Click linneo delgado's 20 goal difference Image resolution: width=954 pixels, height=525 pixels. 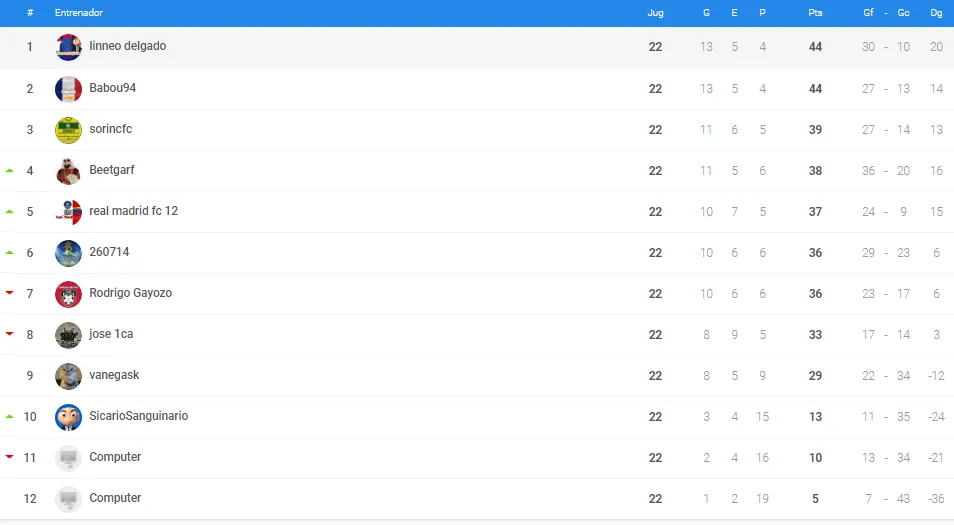[936, 47]
